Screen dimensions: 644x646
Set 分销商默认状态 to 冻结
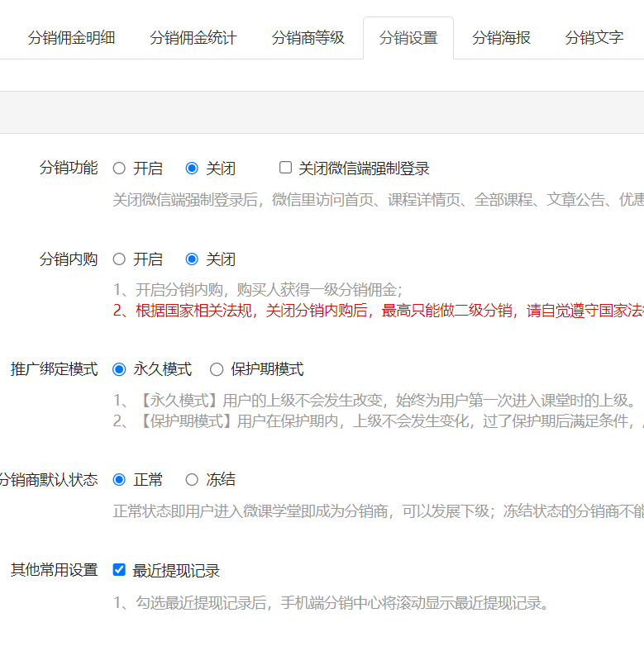click(x=192, y=480)
